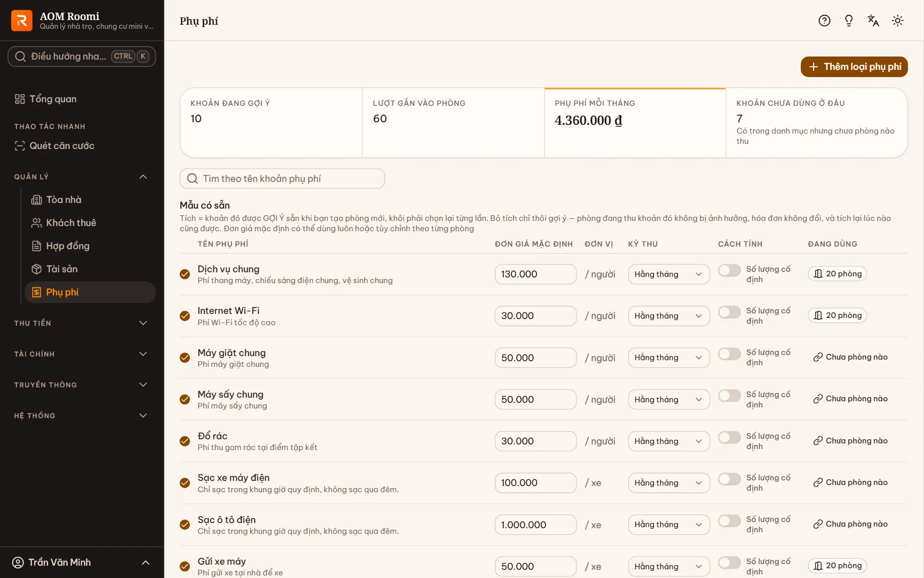Toggle the light theme sun icon
This screenshot has width=924, height=578.
pyautogui.click(x=898, y=21)
